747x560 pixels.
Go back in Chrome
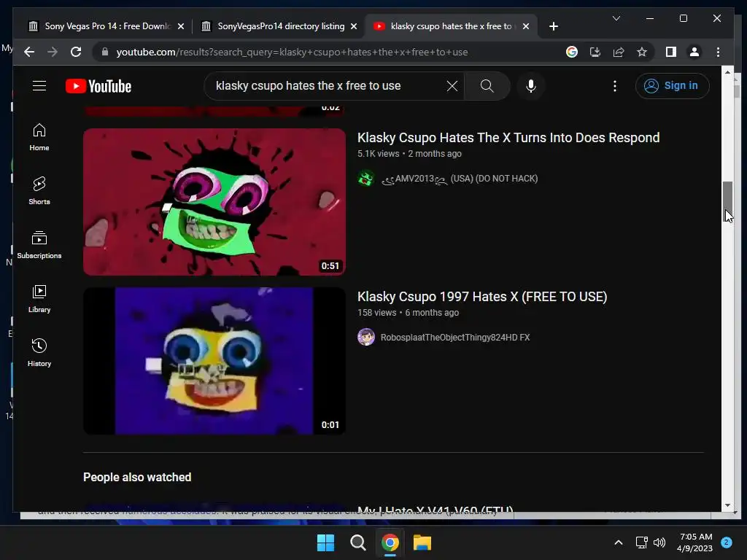[x=29, y=52]
